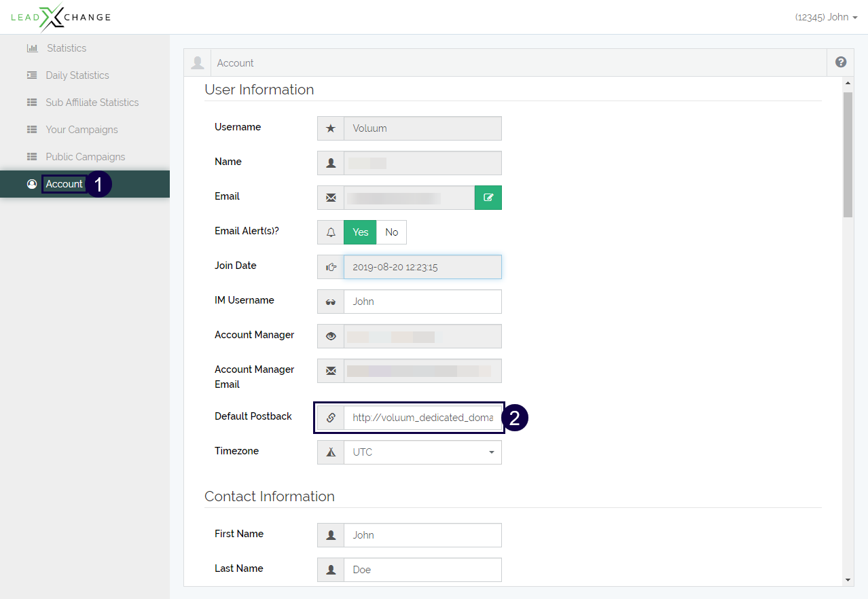Click the star icon next to Username

(x=331, y=128)
